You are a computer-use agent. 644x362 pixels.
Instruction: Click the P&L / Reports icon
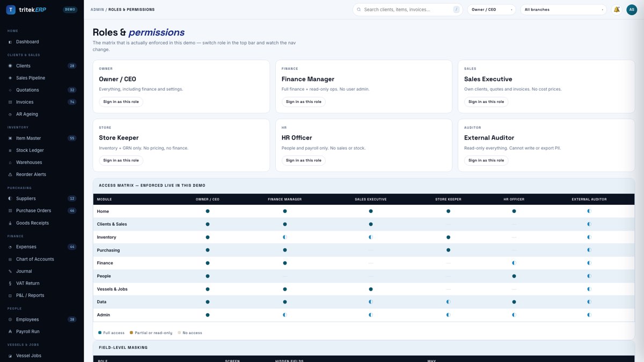point(10,295)
